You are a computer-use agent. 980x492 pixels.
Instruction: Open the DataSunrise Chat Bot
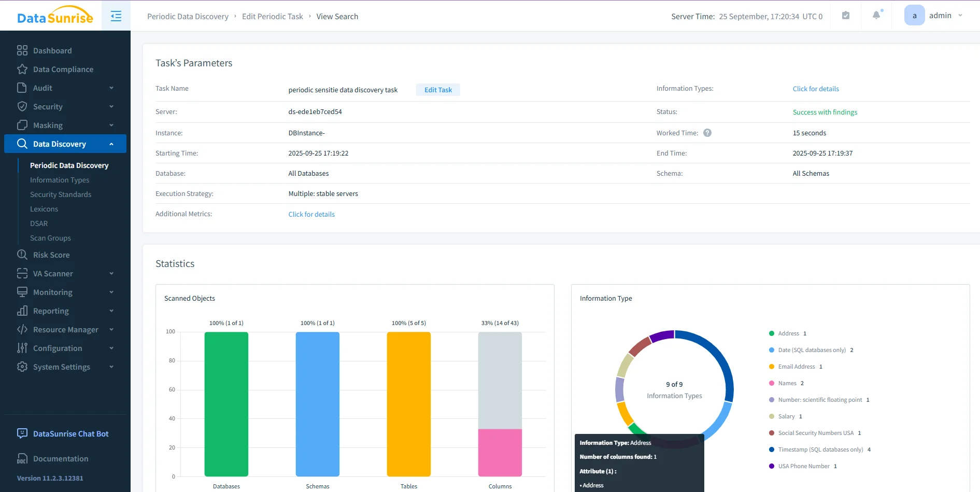[x=70, y=433]
